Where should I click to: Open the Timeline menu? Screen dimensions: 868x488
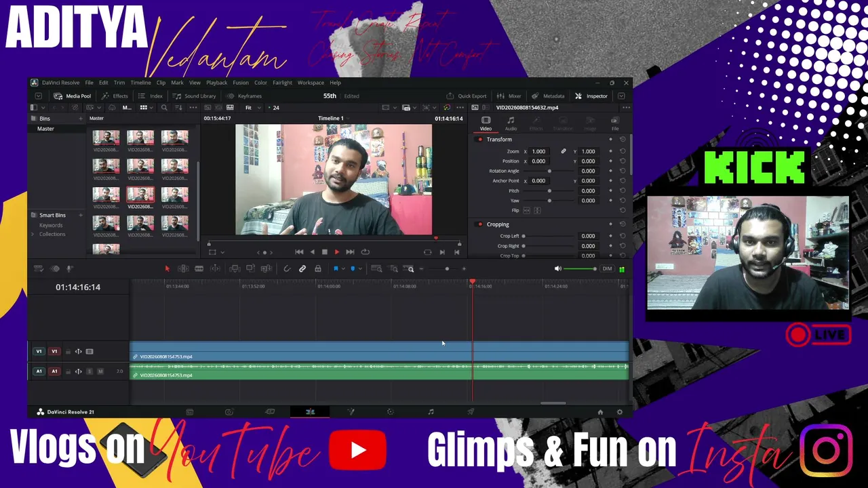140,83
